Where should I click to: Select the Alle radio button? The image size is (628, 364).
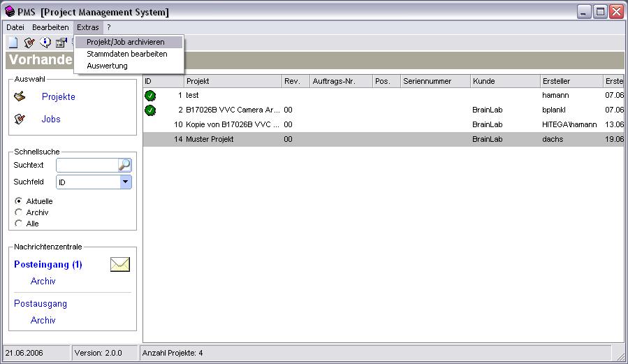click(19, 224)
